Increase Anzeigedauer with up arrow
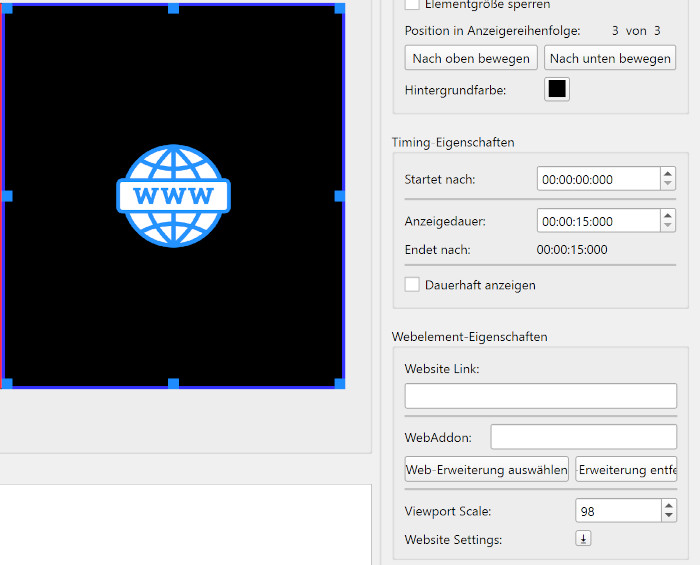The width and height of the screenshot is (700, 565). click(668, 215)
